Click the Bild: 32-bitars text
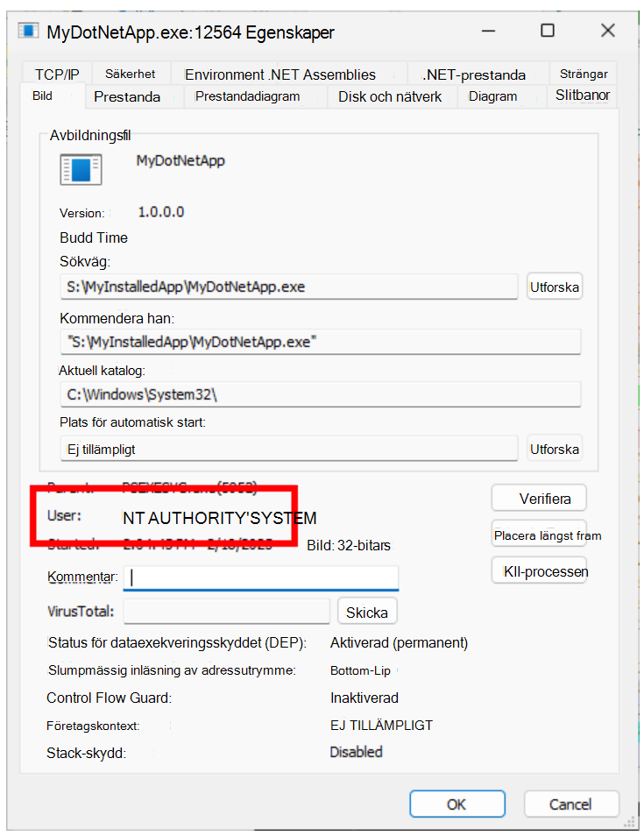Viewport: 644px width, 836px height. [349, 545]
